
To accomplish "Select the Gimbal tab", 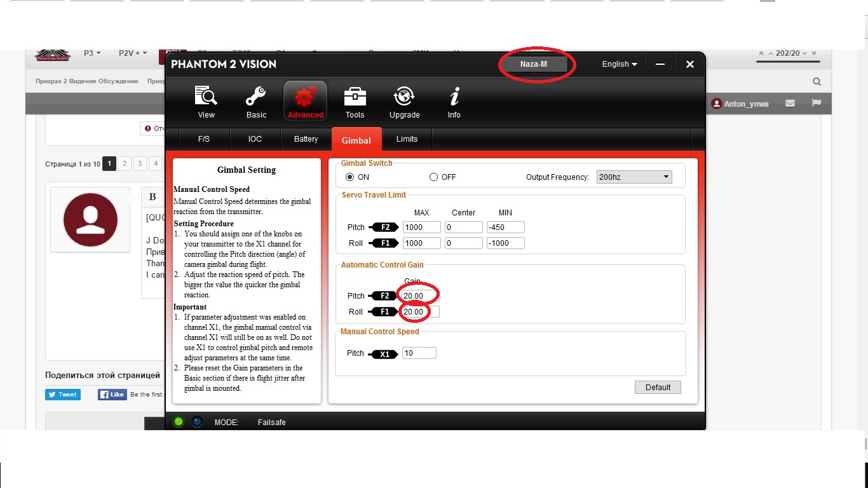I will click(x=356, y=140).
